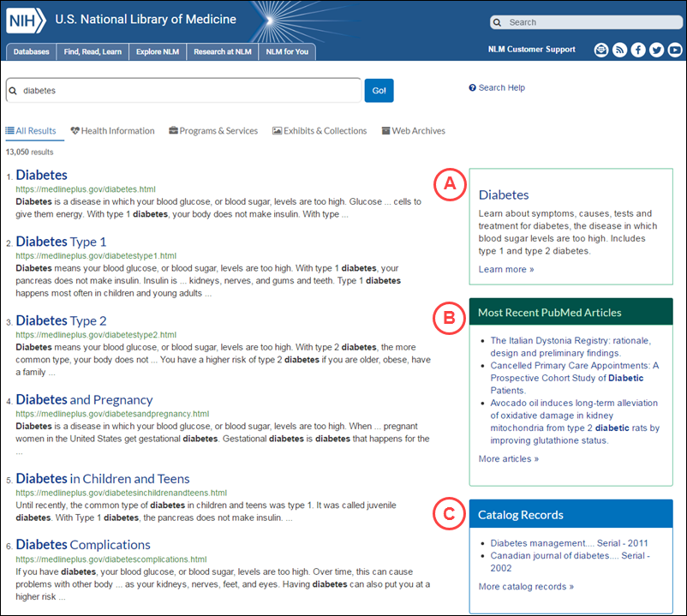This screenshot has width=687, height=616.
Task: Open the Databases menu tab
Action: coord(32,52)
